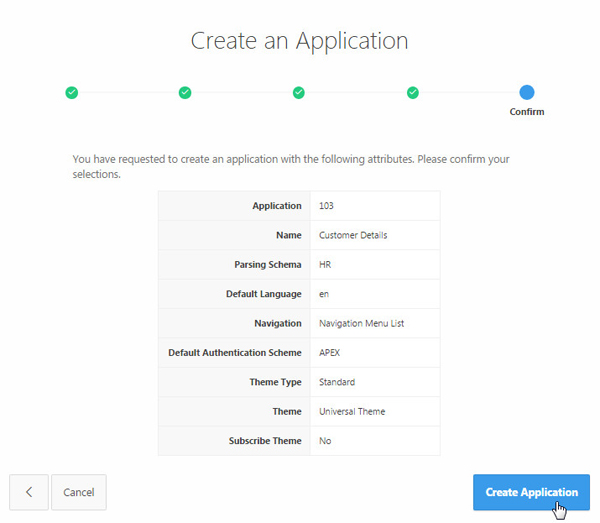Click the Default Authentication Scheme row label

[234, 353]
